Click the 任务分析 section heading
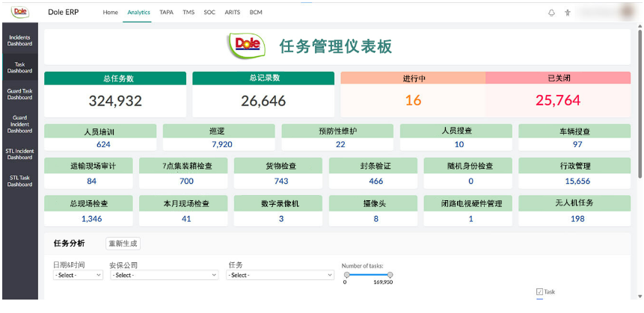644x313 pixels. click(x=70, y=244)
